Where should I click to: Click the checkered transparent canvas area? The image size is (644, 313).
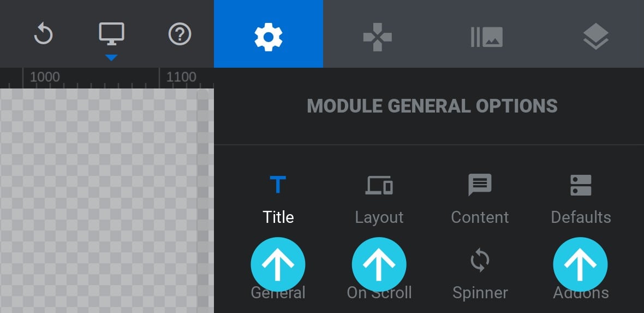107,200
